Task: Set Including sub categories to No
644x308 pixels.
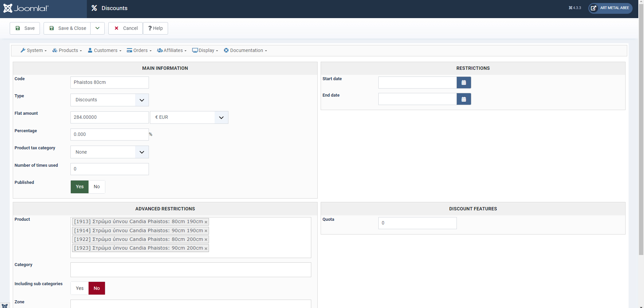Action: tap(97, 288)
